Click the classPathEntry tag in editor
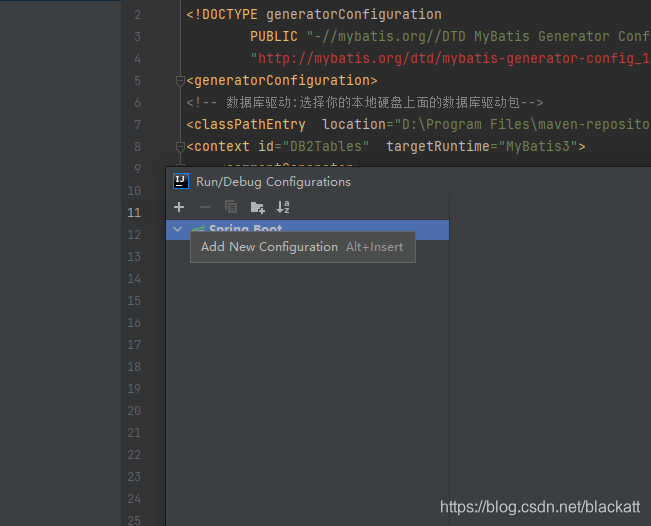651x526 pixels. point(246,125)
